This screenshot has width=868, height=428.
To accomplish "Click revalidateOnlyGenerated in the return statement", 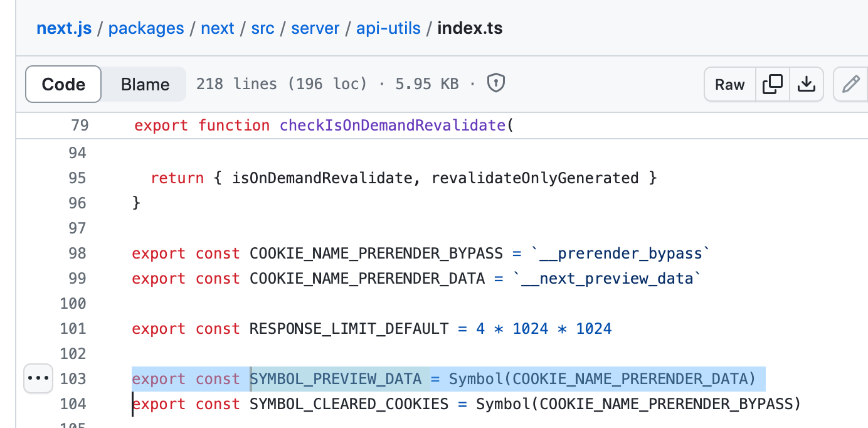I will click(535, 178).
